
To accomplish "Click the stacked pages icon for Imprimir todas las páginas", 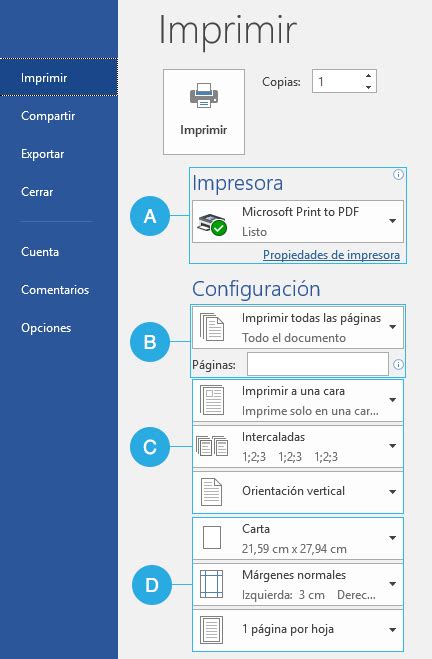I will pos(212,327).
